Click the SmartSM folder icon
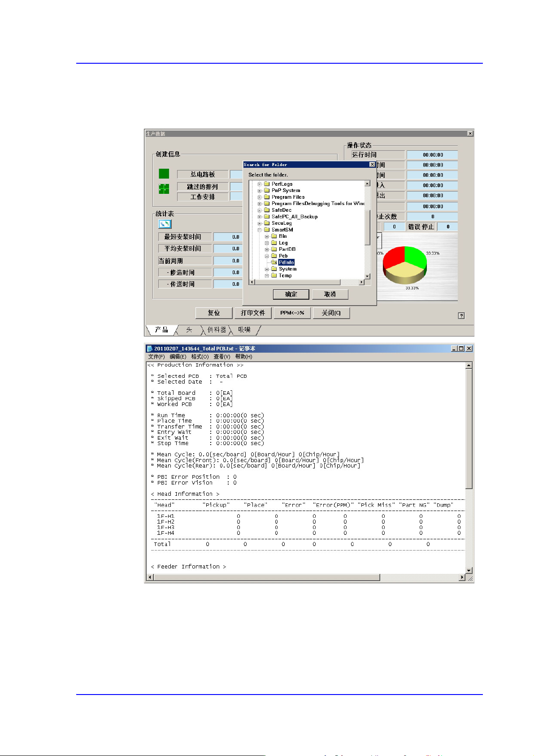534x756 pixels. [x=266, y=230]
